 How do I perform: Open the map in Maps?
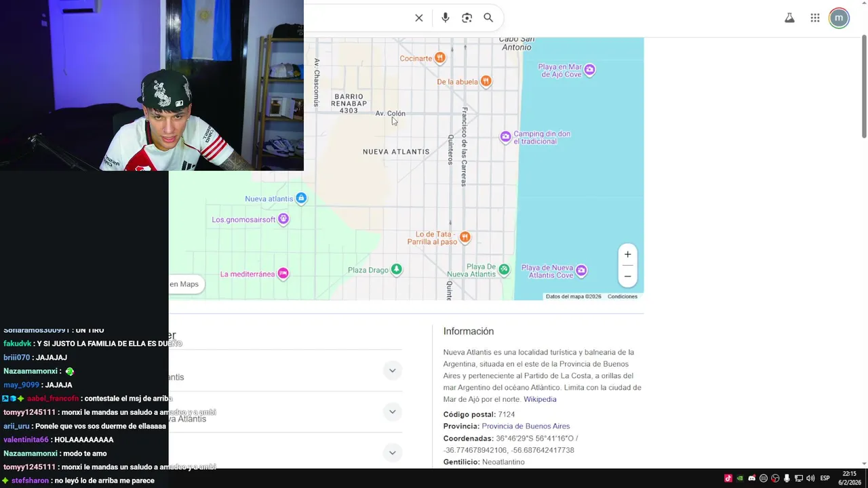point(186,284)
